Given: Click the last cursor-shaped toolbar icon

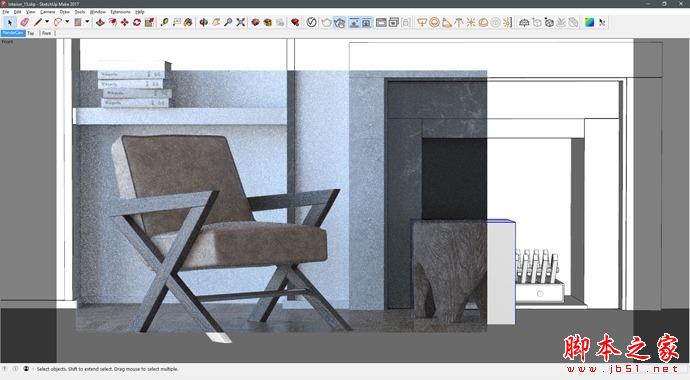Looking at the screenshot, I should (x=602, y=22).
